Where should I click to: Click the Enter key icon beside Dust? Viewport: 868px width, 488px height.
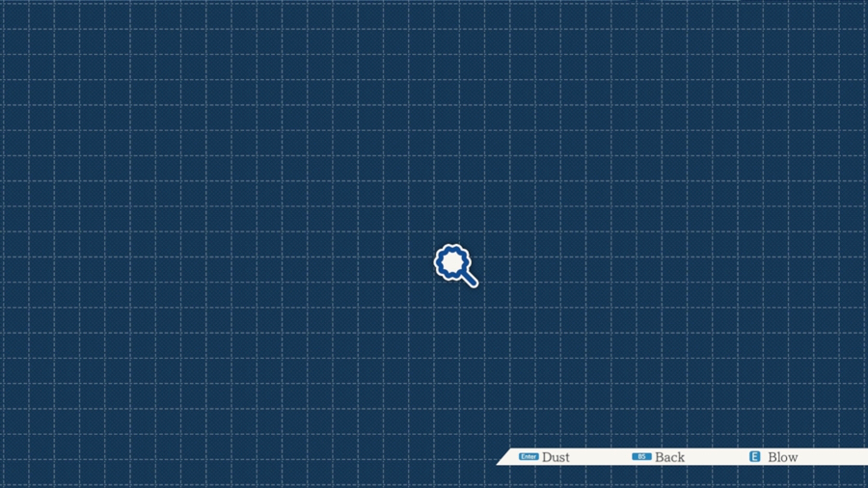(529, 456)
